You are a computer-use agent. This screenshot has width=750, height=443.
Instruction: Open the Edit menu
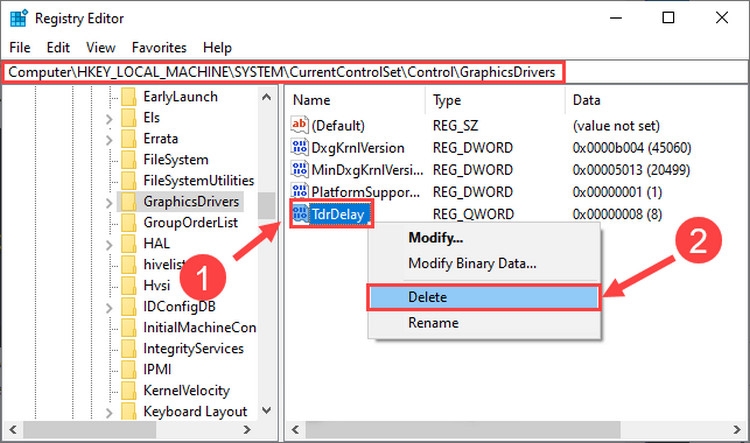coord(58,48)
